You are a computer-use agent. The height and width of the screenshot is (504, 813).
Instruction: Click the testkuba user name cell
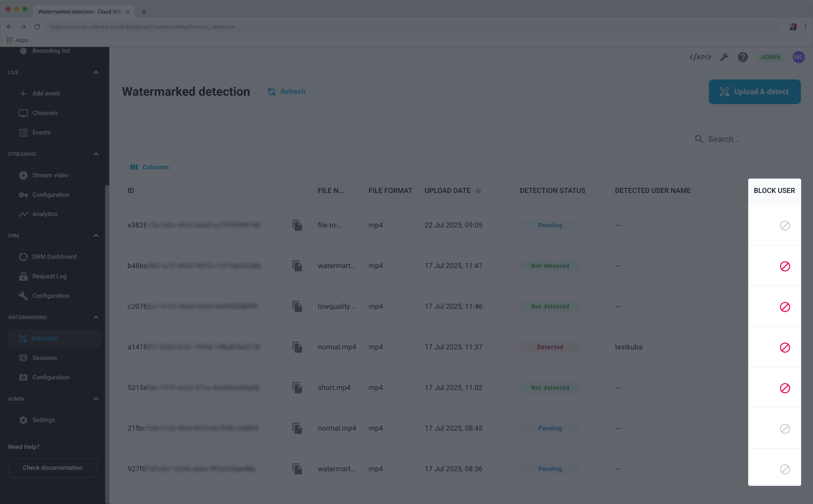[x=628, y=347]
